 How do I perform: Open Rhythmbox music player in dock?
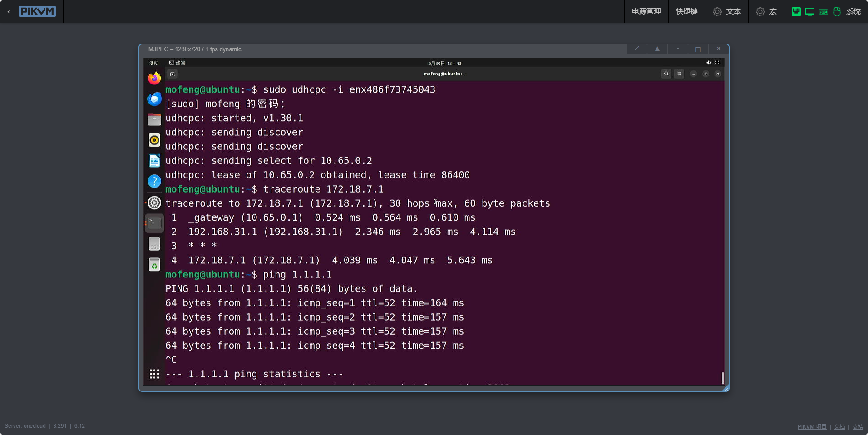(154, 140)
